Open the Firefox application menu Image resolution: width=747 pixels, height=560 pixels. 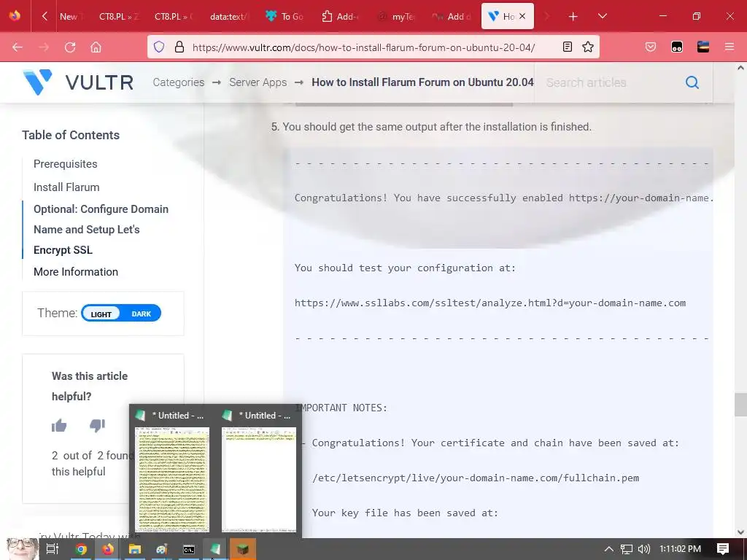click(729, 47)
